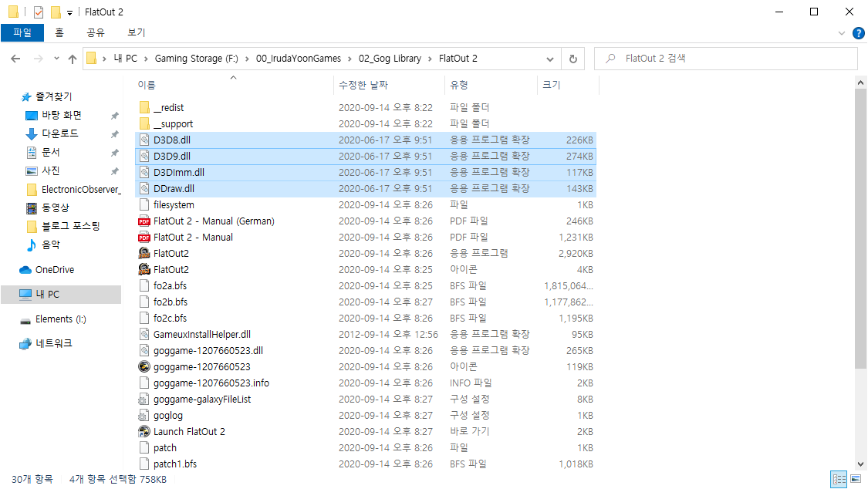
Task: Select Launch FlatOut 2 shortcut icon
Action: click(144, 431)
